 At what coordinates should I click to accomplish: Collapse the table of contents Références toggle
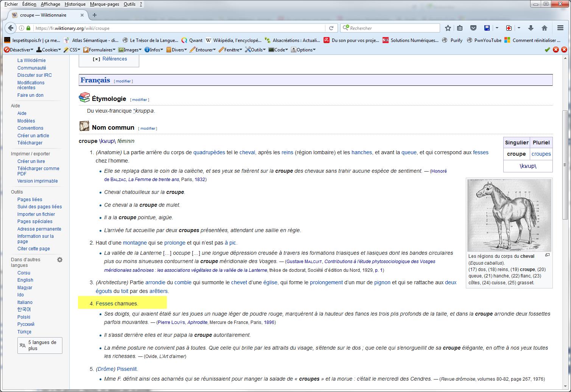click(x=96, y=59)
